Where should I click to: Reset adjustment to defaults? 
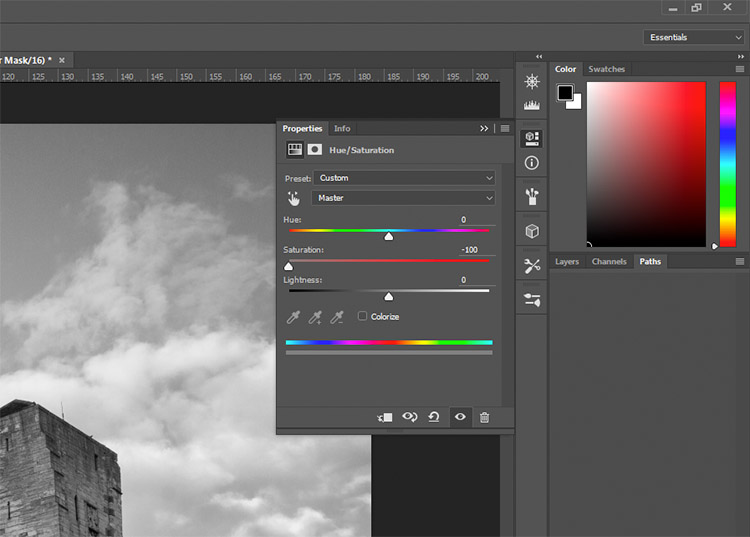(434, 417)
